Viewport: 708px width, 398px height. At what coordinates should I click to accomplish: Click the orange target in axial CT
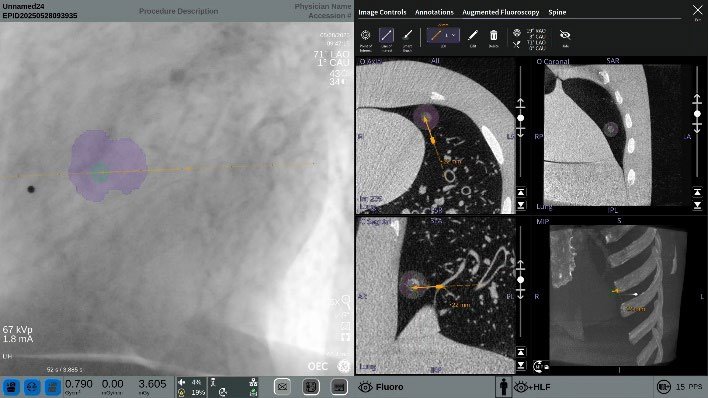coord(425,118)
